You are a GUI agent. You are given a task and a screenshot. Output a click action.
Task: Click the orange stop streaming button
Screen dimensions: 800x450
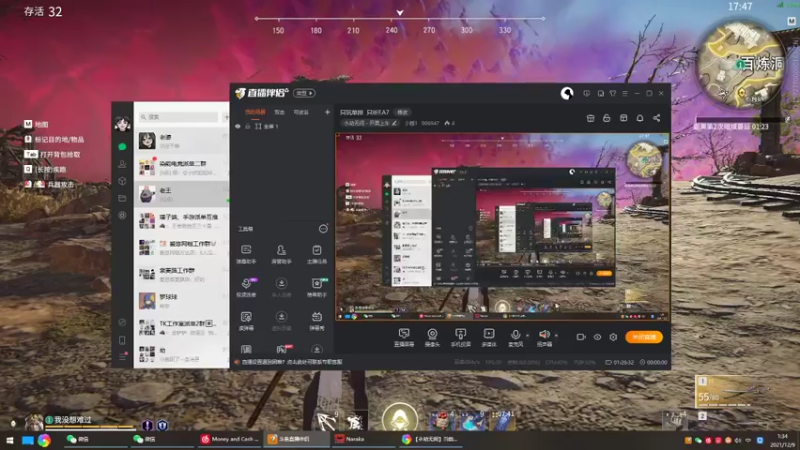click(644, 337)
